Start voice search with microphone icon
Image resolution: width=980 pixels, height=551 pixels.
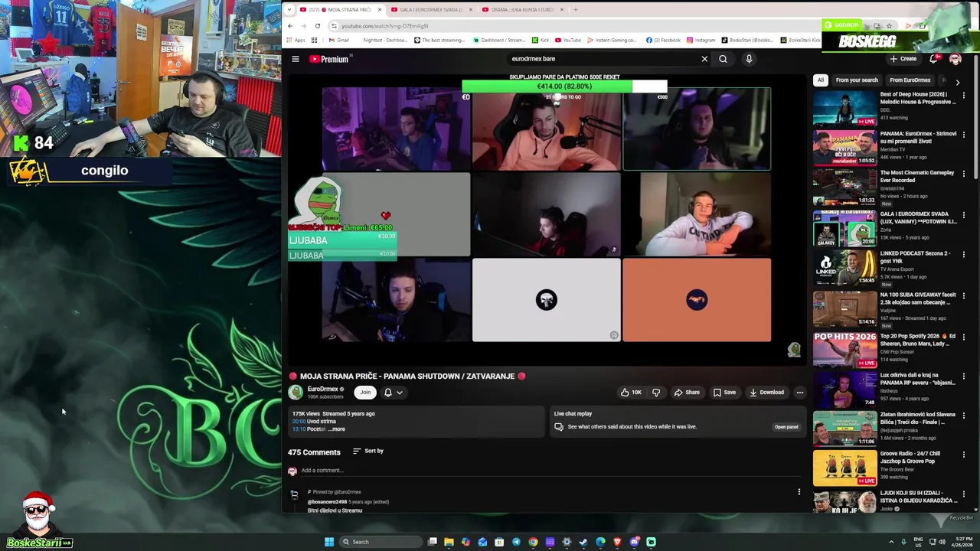pos(749,59)
